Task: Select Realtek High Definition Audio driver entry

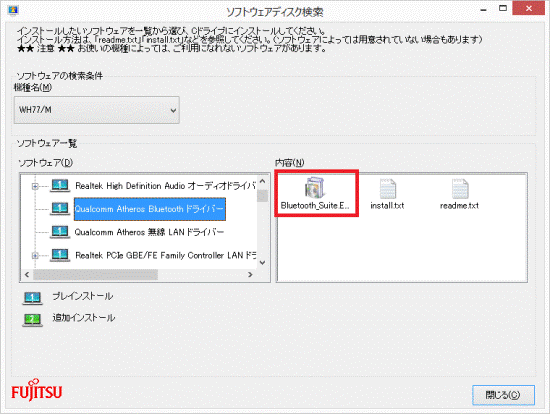Action: [x=166, y=186]
